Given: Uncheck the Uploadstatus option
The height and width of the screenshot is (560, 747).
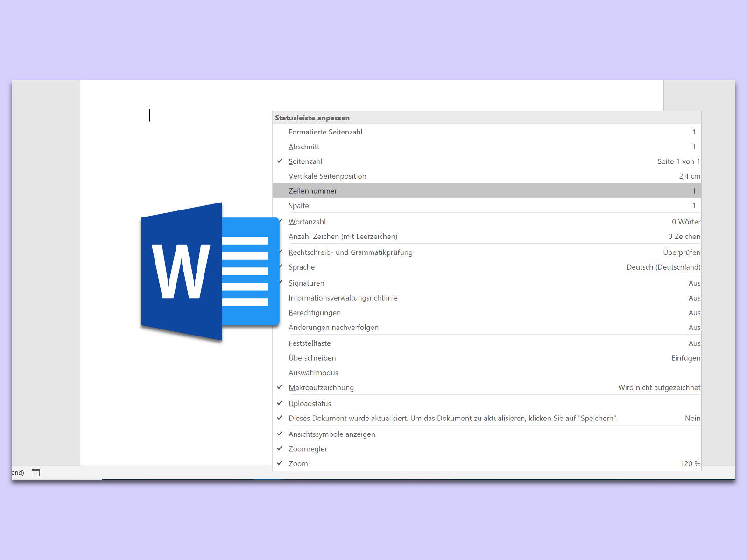Looking at the screenshot, I should pos(486,404).
